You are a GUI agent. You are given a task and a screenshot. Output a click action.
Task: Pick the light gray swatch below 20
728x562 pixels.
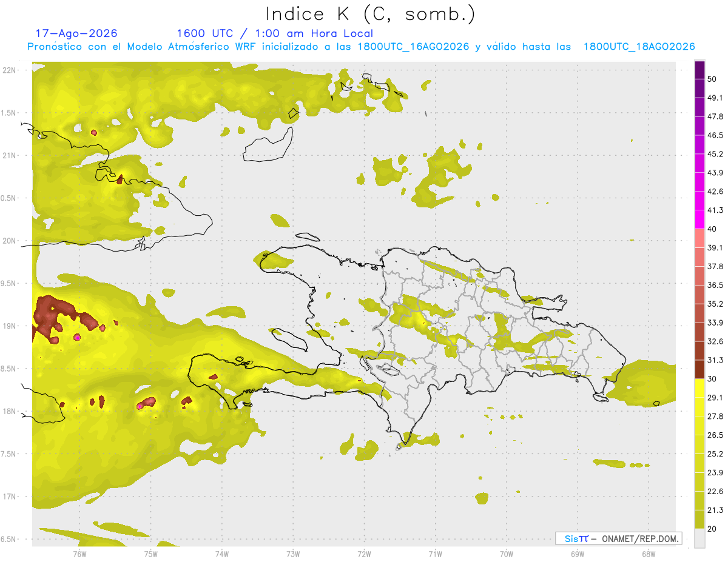[x=699, y=538]
